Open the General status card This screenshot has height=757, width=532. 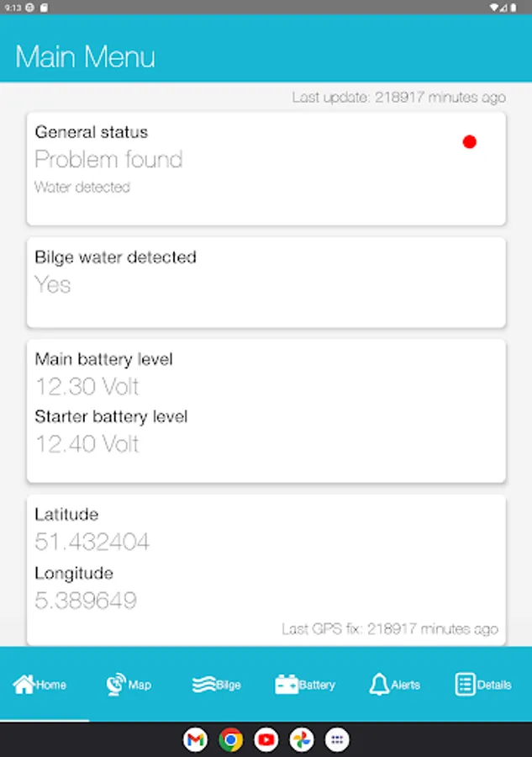[x=266, y=168]
